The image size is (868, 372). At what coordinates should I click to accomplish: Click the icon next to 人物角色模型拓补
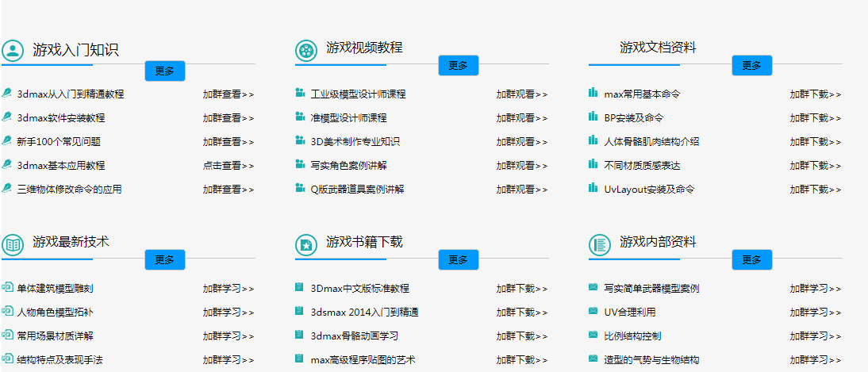coord(7,311)
